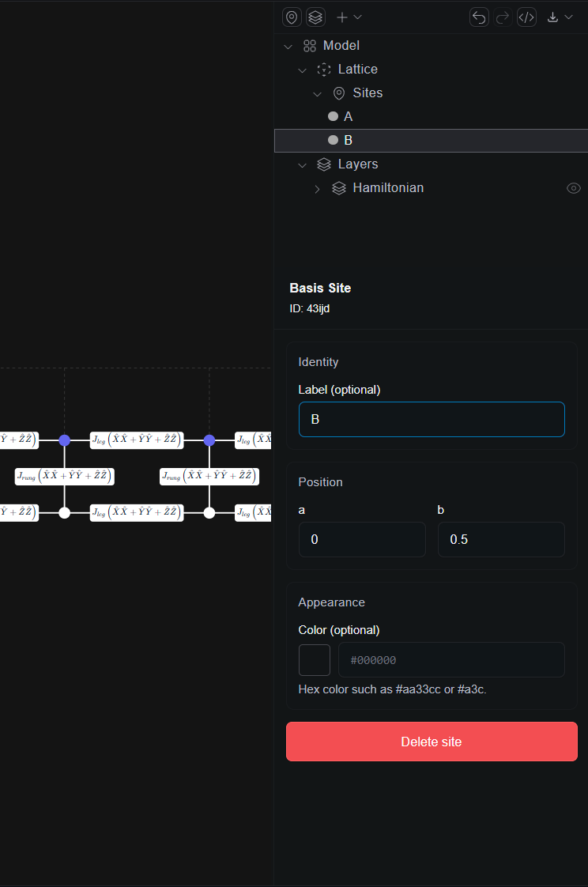Select the Model grid icon

coord(309,46)
